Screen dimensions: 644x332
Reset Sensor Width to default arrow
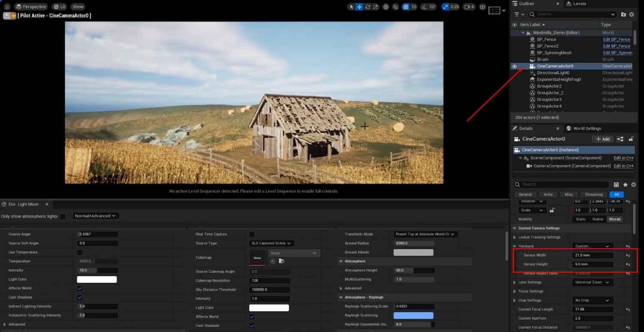pyautogui.click(x=628, y=256)
